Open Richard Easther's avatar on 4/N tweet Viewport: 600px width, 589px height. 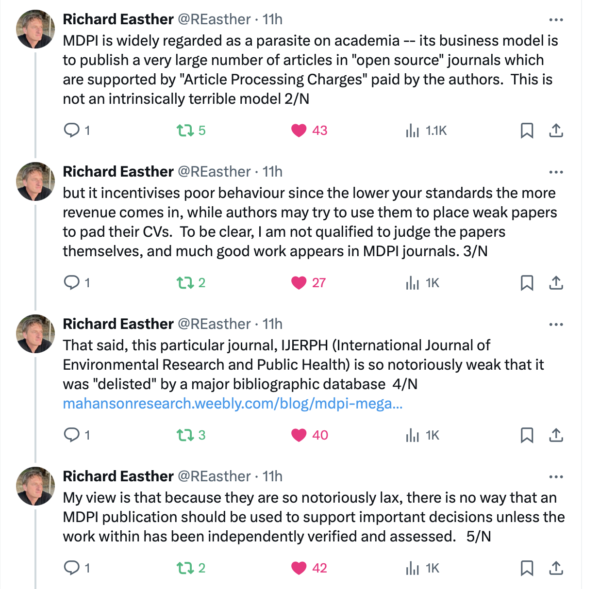pyautogui.click(x=36, y=333)
